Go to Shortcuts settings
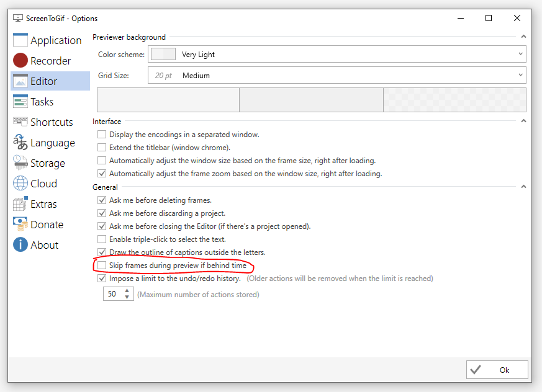Image resolution: width=542 pixels, height=392 pixels. click(x=52, y=122)
